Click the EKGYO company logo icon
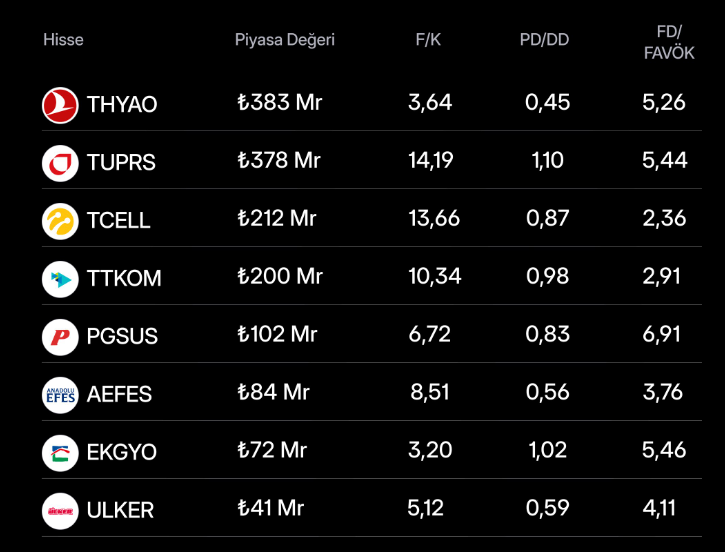The image size is (725, 552). point(60,453)
